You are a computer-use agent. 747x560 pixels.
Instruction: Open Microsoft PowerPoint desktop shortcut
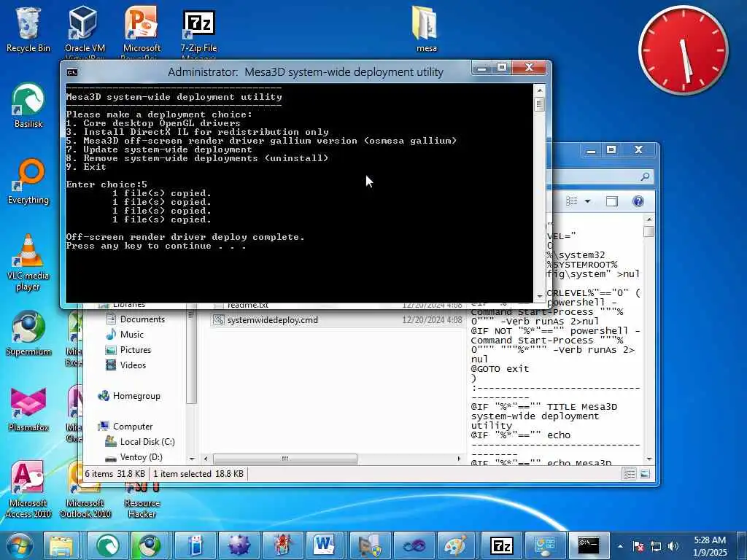click(x=142, y=31)
